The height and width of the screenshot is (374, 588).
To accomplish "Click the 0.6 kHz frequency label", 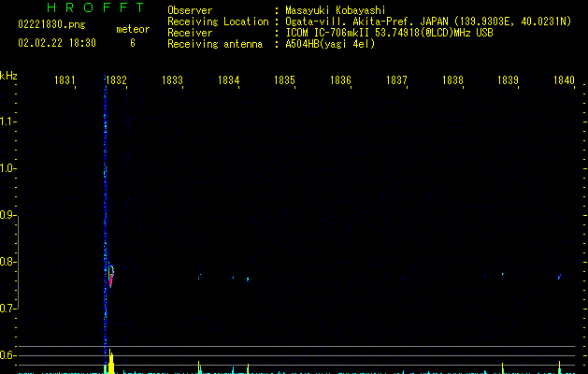I will click(x=7, y=355).
